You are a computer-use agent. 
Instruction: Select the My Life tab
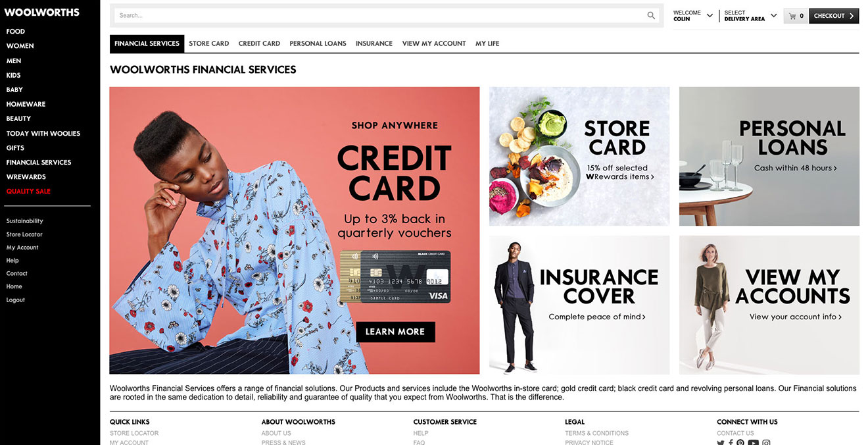click(487, 43)
